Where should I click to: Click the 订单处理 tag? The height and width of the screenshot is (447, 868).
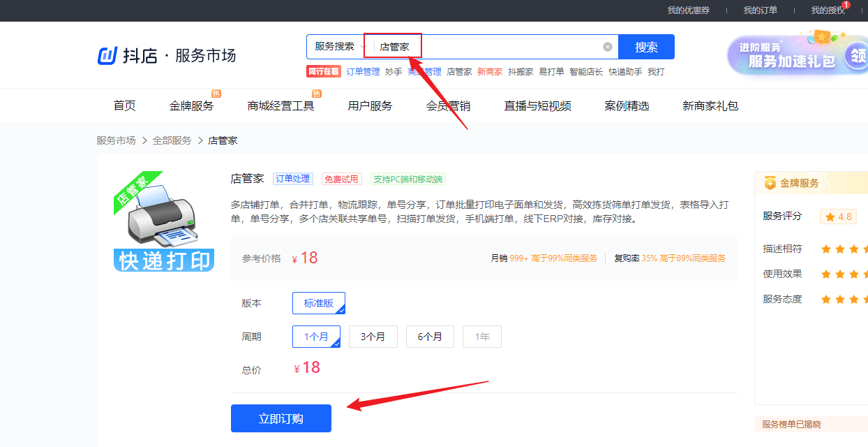pos(292,179)
